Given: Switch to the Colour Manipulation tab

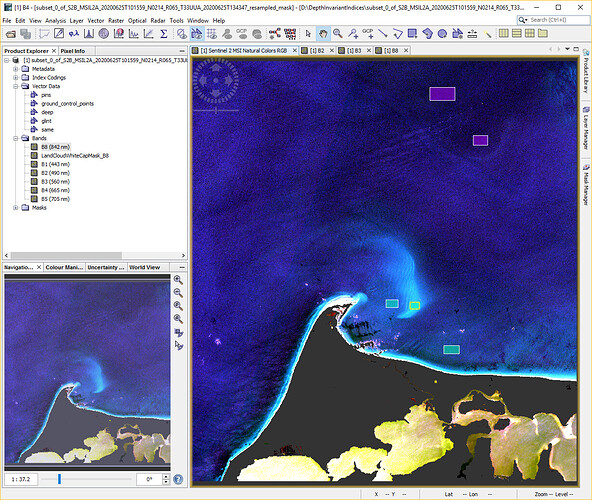Looking at the screenshot, I should (64, 267).
